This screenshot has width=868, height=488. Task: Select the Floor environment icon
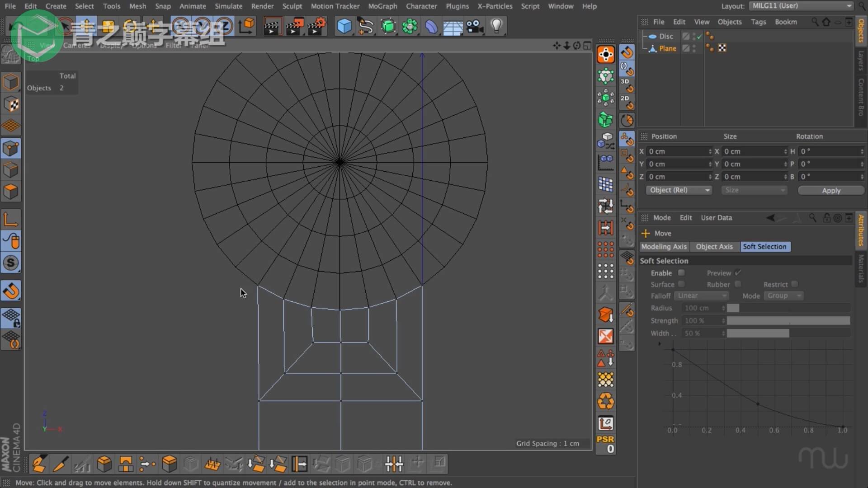coord(453,26)
